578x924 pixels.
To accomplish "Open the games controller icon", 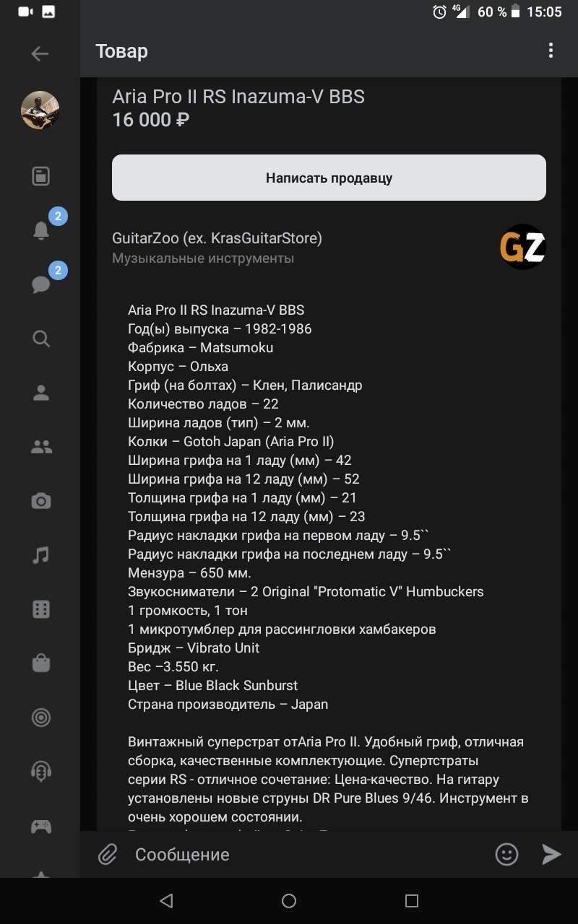I will tap(41, 826).
